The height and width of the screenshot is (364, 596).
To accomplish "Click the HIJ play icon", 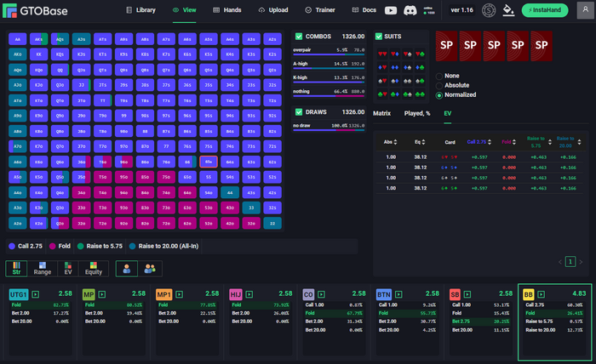I will click(x=249, y=294).
